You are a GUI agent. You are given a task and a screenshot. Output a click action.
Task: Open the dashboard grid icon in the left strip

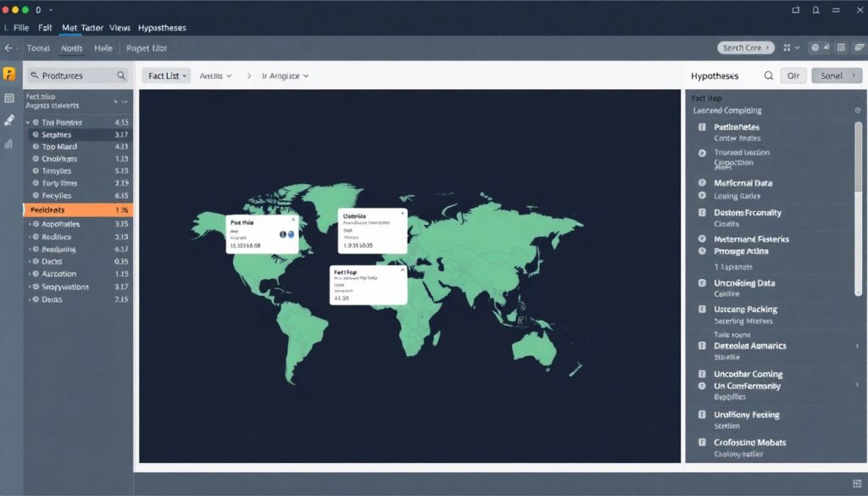point(9,98)
